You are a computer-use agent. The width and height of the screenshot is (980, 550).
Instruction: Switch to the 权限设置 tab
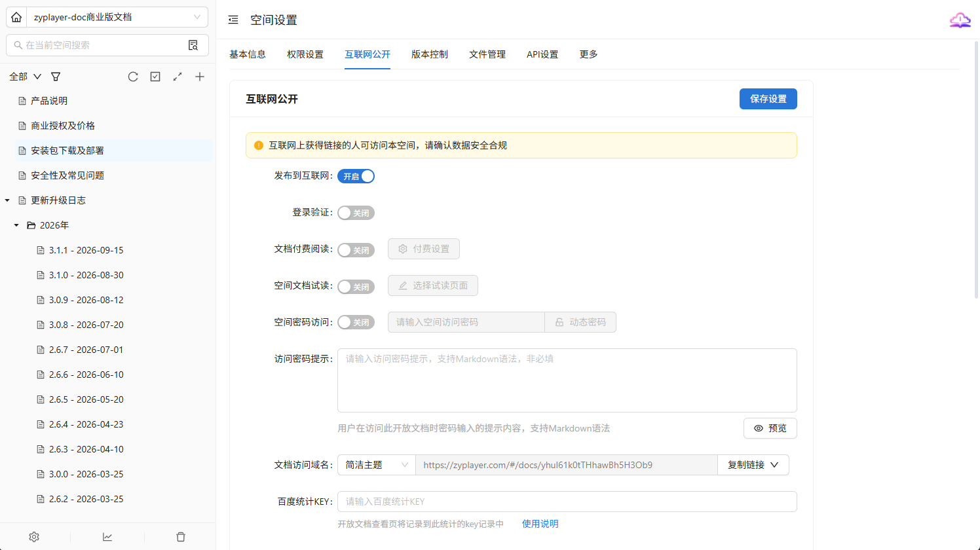tap(305, 54)
